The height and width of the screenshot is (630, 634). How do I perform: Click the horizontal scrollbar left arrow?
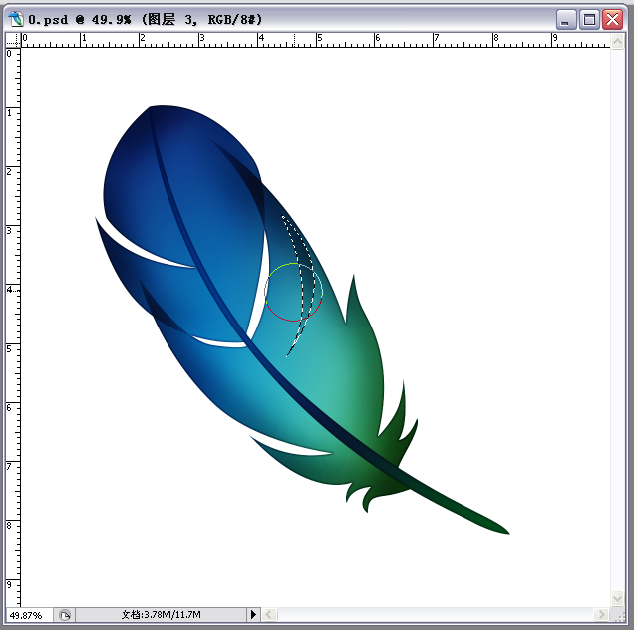click(269, 615)
